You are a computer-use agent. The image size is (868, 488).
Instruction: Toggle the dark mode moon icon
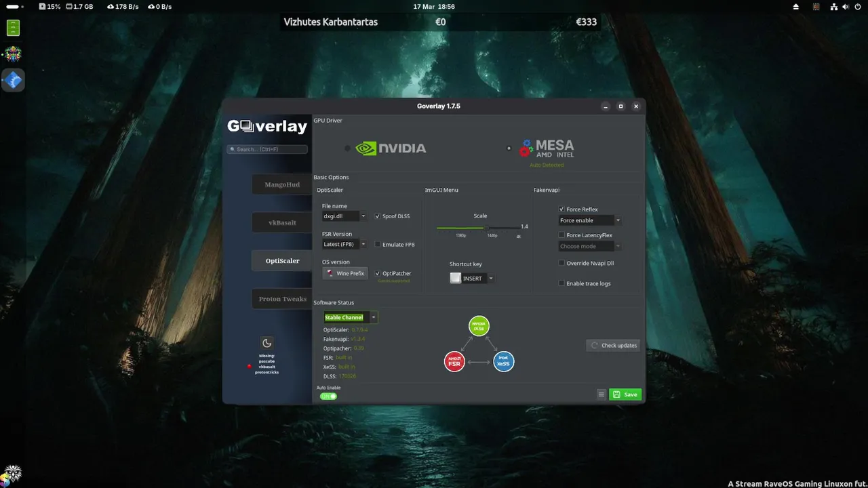pos(267,343)
